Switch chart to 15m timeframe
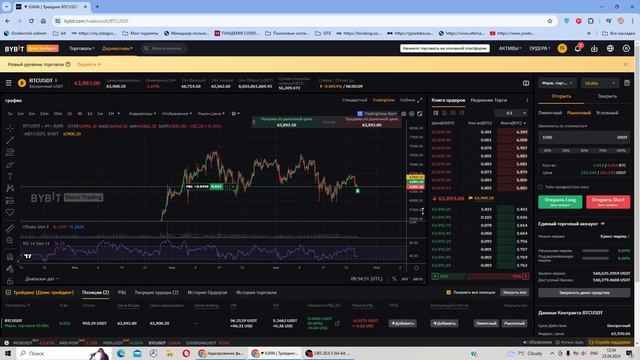The height and width of the screenshot is (360, 640). click(x=44, y=114)
